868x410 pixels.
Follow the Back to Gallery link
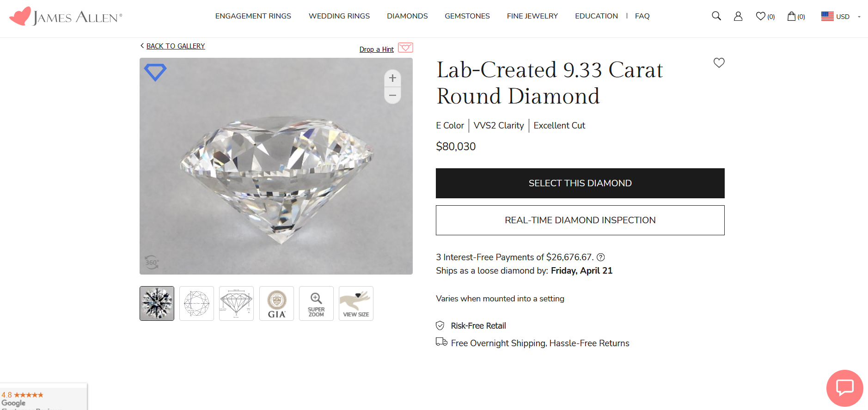click(175, 46)
